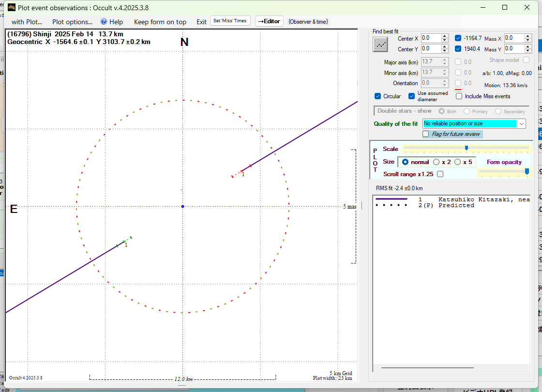Click Keep form on top menu item
Screen dimensions: 542x392
[x=160, y=22]
